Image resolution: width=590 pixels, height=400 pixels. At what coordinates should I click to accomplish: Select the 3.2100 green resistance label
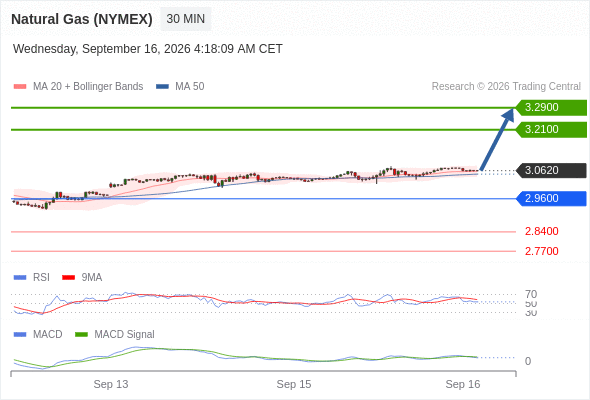(x=551, y=129)
